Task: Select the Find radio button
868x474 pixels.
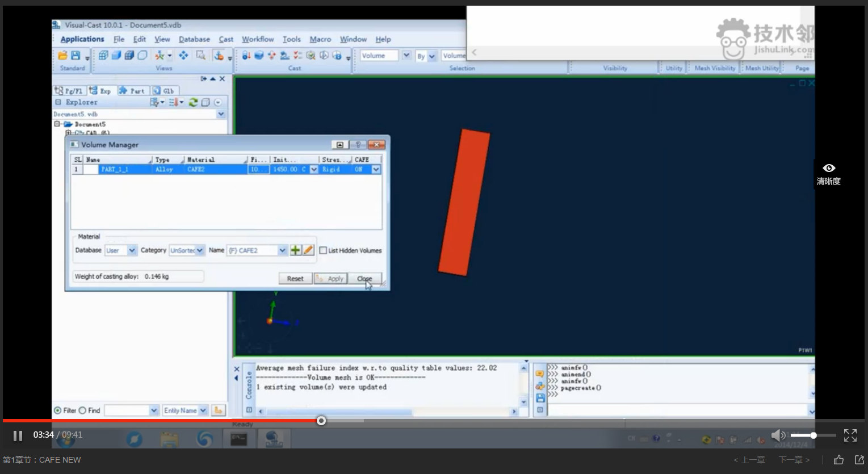Action: click(x=82, y=410)
